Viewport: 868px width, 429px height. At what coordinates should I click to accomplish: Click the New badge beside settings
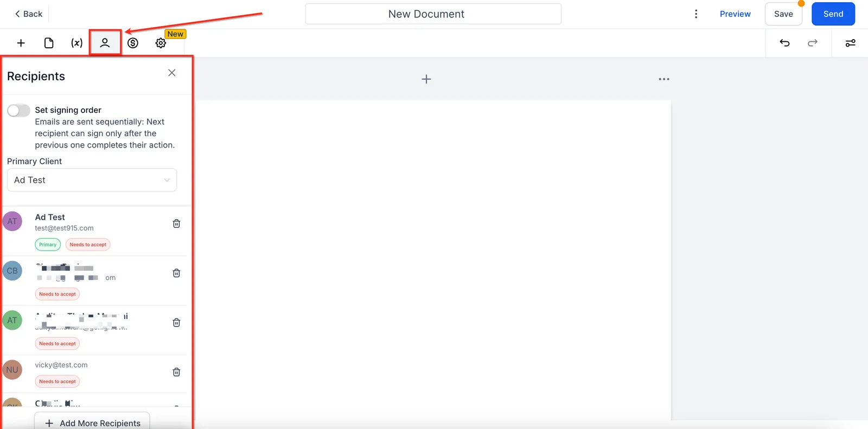coord(175,34)
